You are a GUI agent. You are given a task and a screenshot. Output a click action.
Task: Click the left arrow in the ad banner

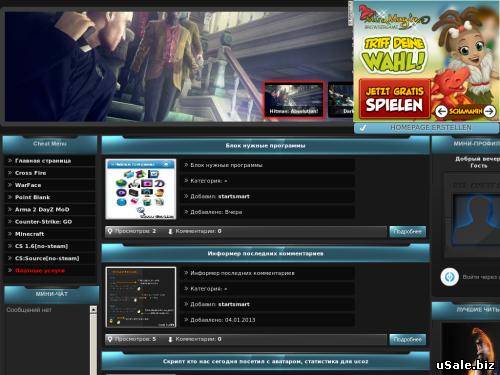pyautogui.click(x=441, y=111)
